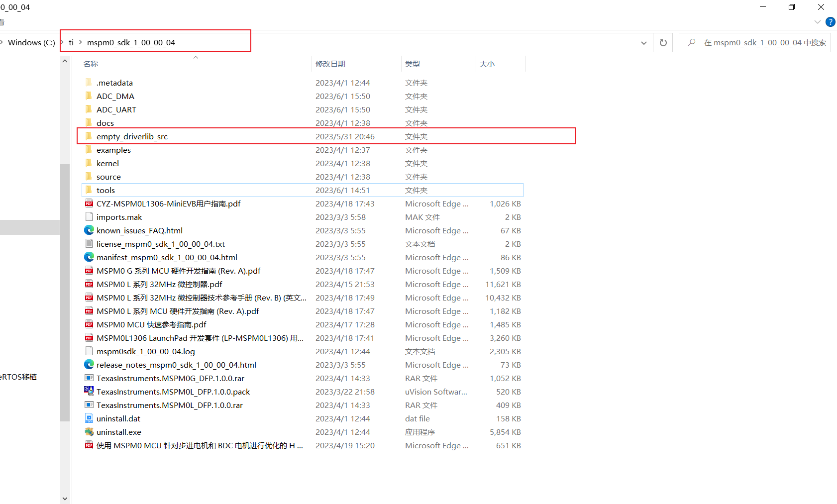Viewport: 837px width, 504px height.
Task: Select MSPM0 L 系列 技术参考手册 (Rev. B) file
Action: point(202,298)
